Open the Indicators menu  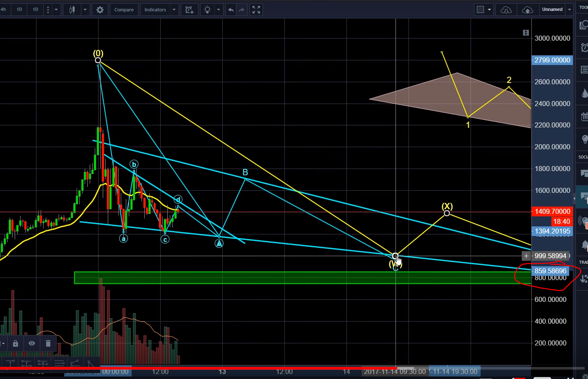pos(155,10)
